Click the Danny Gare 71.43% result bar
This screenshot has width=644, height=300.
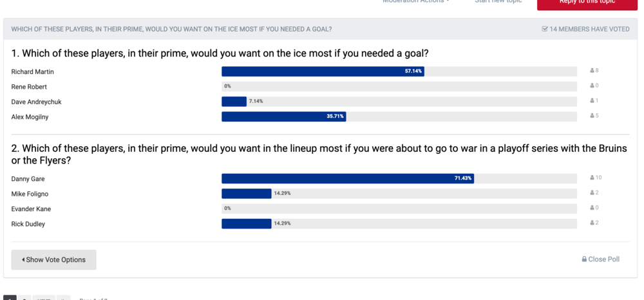pos(348,178)
